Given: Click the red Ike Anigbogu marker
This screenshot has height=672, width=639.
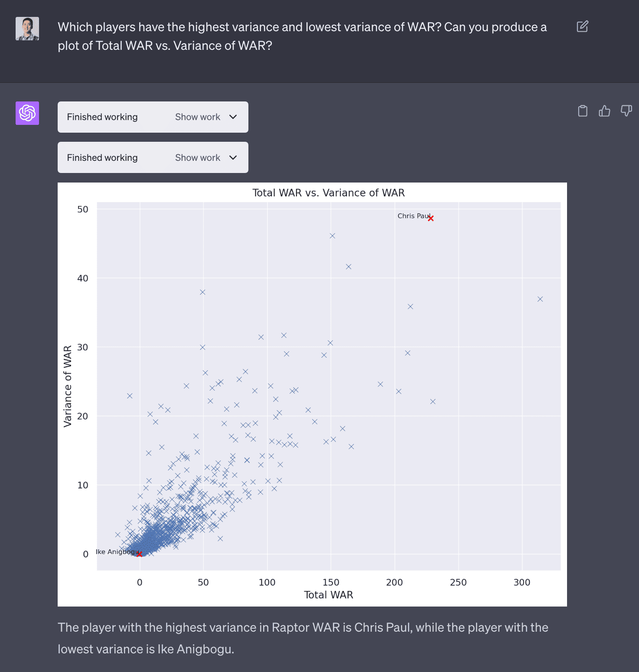Looking at the screenshot, I should click(139, 554).
